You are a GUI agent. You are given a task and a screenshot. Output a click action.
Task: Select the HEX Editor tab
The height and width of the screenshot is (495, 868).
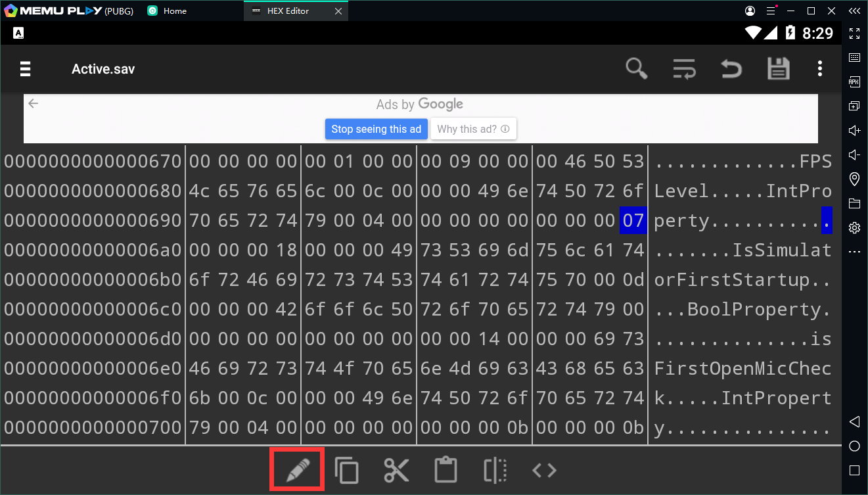pos(289,11)
